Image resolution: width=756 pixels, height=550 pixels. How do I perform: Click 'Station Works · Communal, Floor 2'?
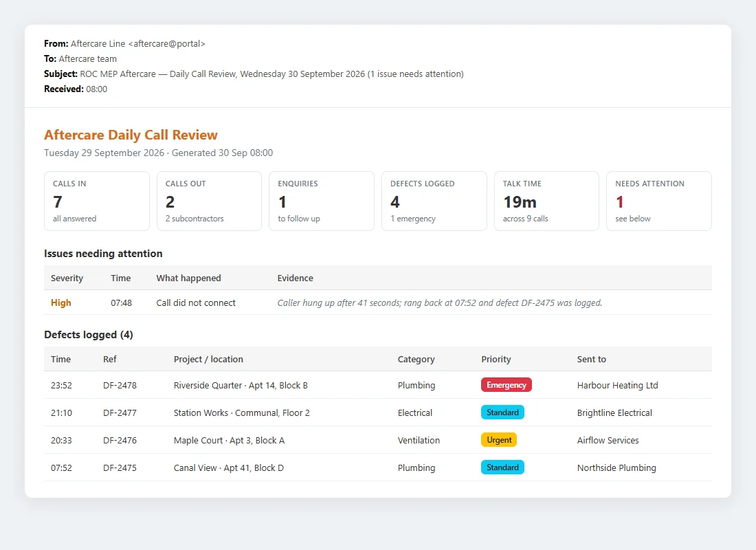[x=241, y=412]
